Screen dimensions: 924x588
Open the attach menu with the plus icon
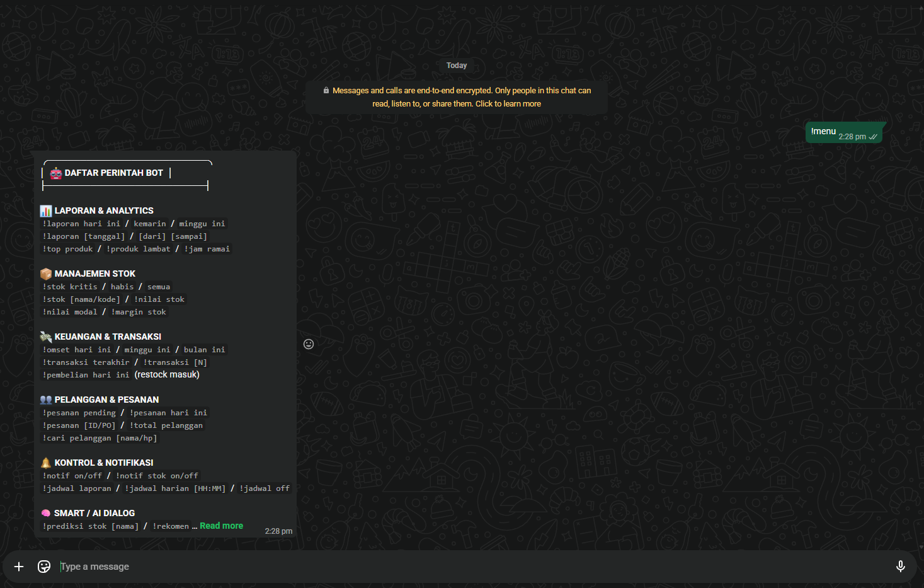19,567
